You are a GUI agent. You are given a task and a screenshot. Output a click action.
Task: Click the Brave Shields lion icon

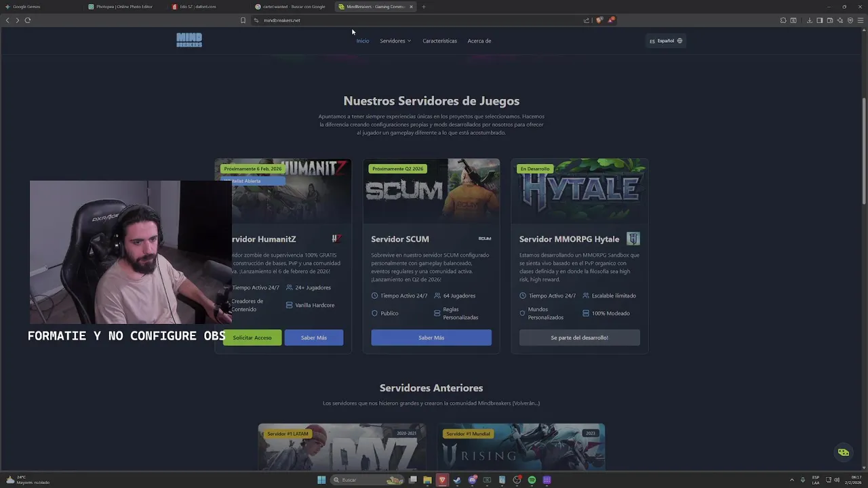599,20
